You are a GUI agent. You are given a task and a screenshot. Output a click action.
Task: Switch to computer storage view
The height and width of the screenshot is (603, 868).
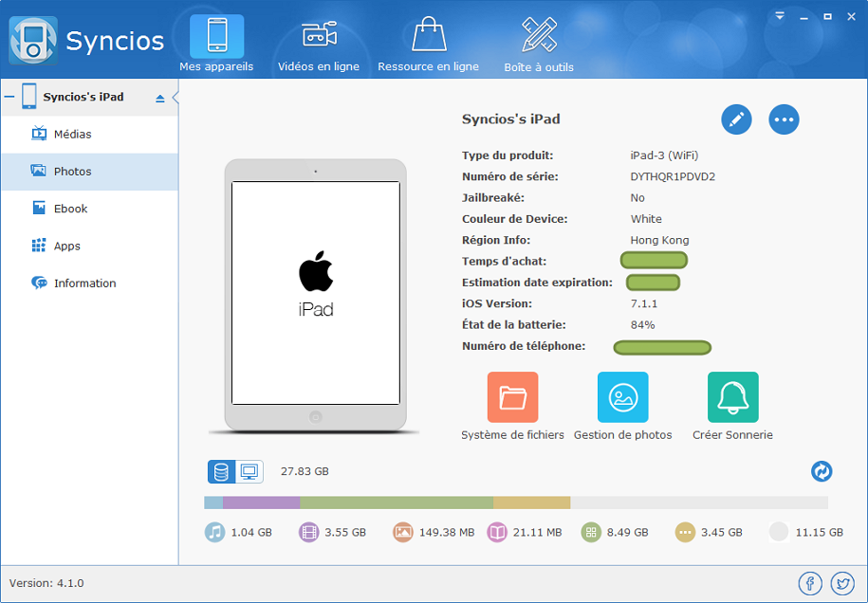[249, 472]
